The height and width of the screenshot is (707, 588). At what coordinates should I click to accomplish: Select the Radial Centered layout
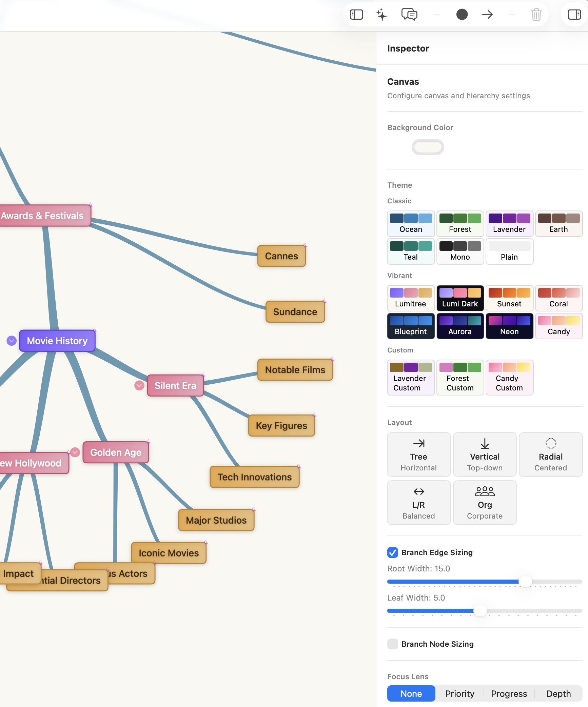pyautogui.click(x=550, y=454)
